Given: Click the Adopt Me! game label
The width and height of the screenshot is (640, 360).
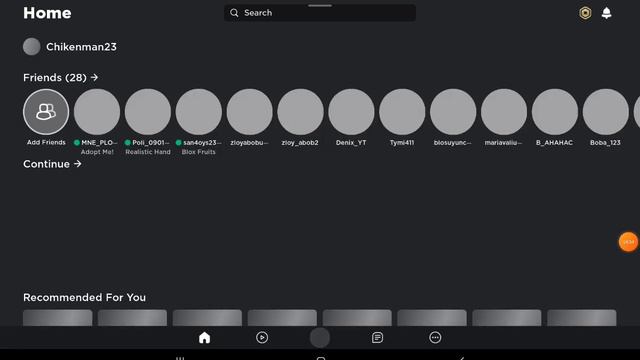Looking at the screenshot, I should (x=97, y=152).
